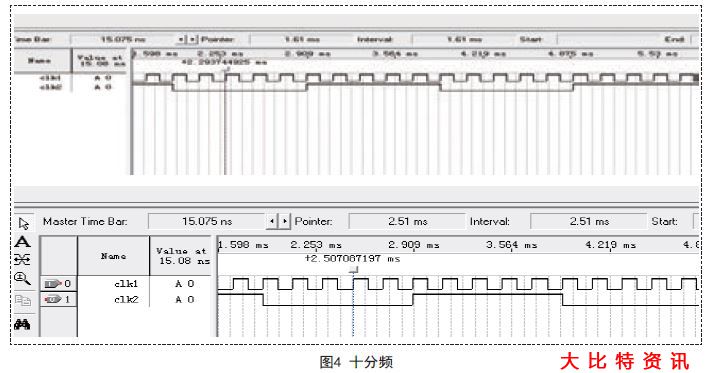The width and height of the screenshot is (707, 373).
Task: Select the clk1 row number 0
Action: (x=67, y=284)
